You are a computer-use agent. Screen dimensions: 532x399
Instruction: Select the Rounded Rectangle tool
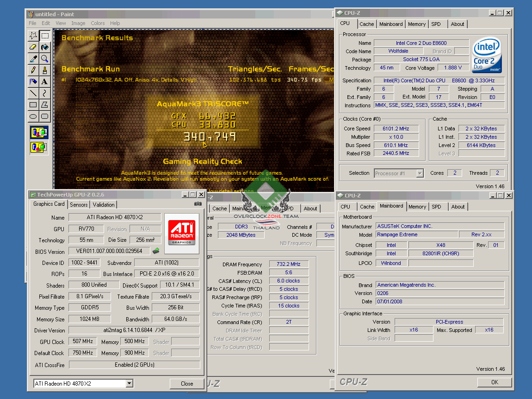coord(45,116)
